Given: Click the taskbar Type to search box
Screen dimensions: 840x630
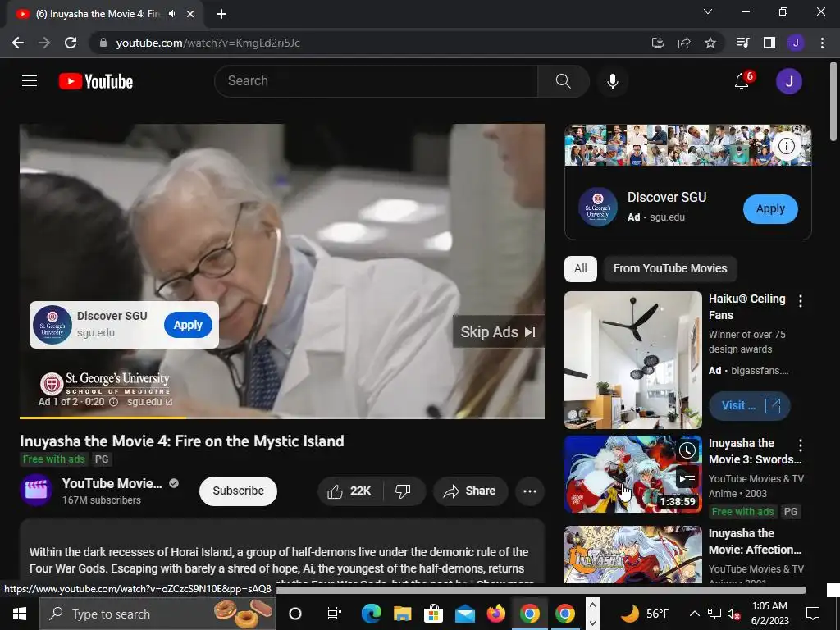Looking at the screenshot, I should click(x=157, y=614).
